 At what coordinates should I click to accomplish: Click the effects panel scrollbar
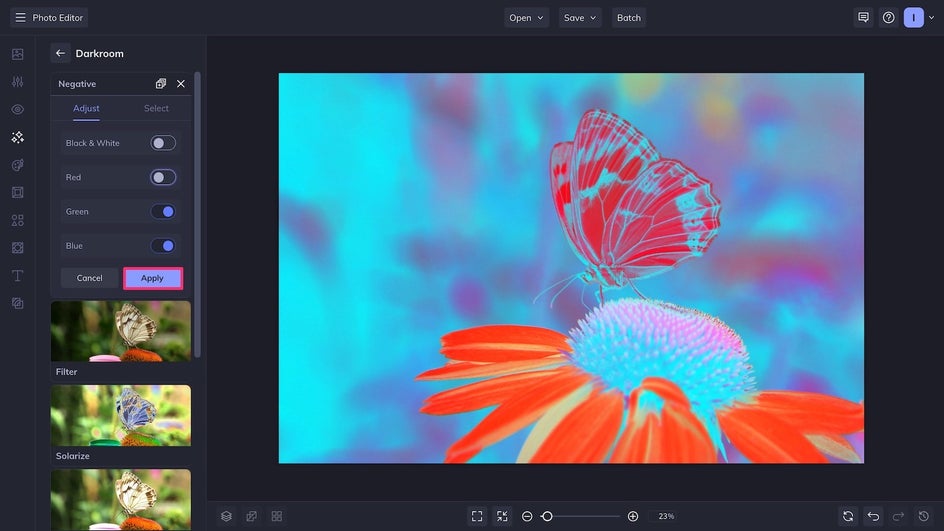(x=197, y=214)
